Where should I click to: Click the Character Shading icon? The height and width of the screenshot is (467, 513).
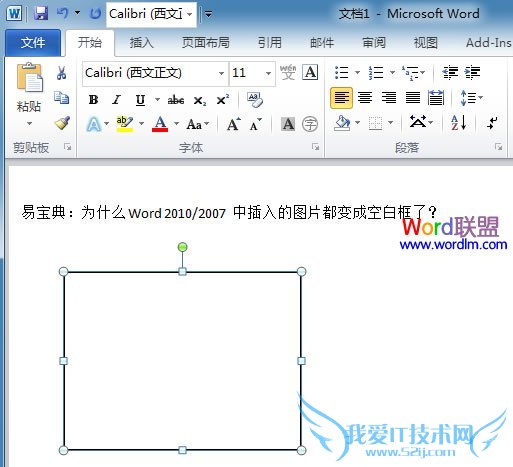point(288,124)
